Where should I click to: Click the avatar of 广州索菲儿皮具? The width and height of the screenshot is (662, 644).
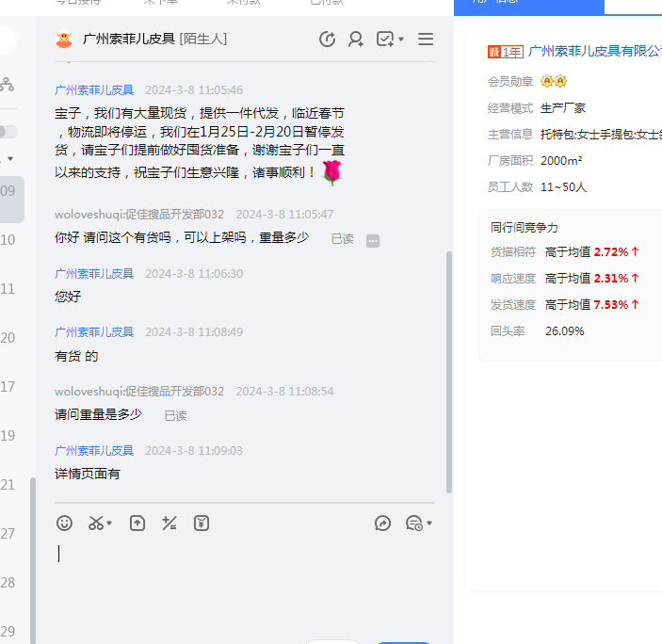tap(64, 40)
